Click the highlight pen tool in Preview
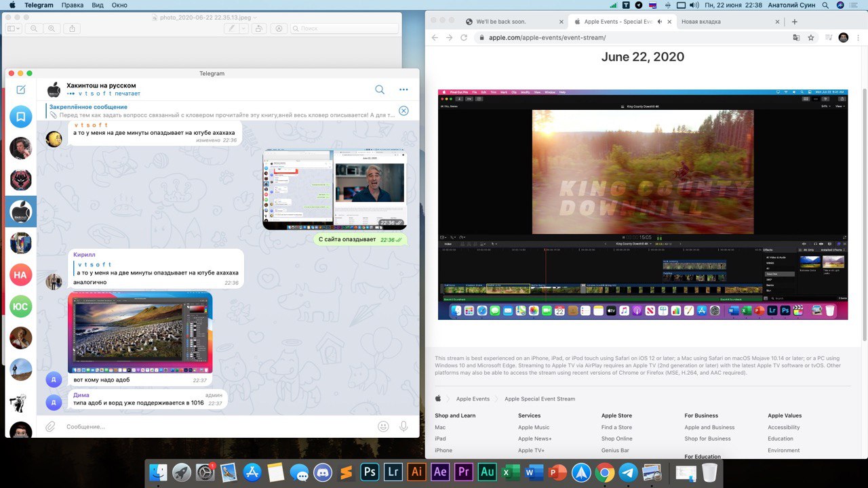This screenshot has height=488, width=868. coord(232,28)
